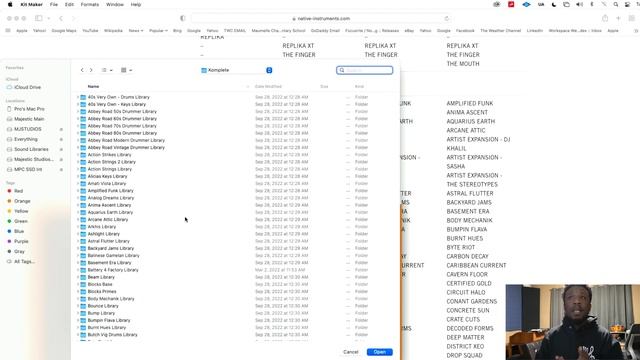
Task: Click the file dialog search field
Action: point(364,70)
